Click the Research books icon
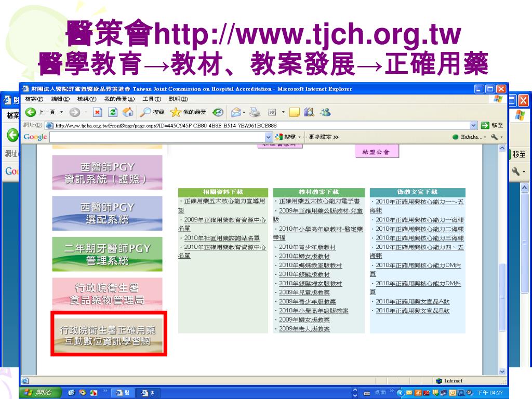 point(309,112)
